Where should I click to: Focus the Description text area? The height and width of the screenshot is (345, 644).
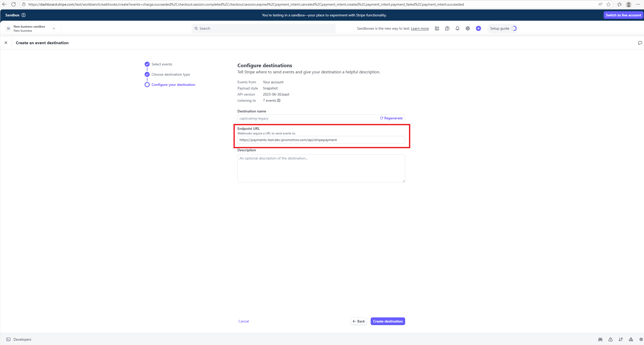coord(321,168)
